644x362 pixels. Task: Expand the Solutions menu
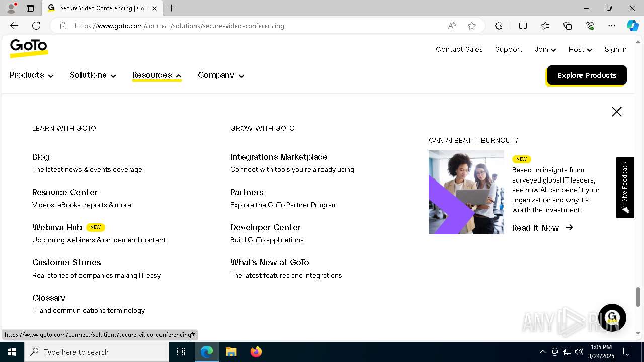pyautogui.click(x=93, y=75)
